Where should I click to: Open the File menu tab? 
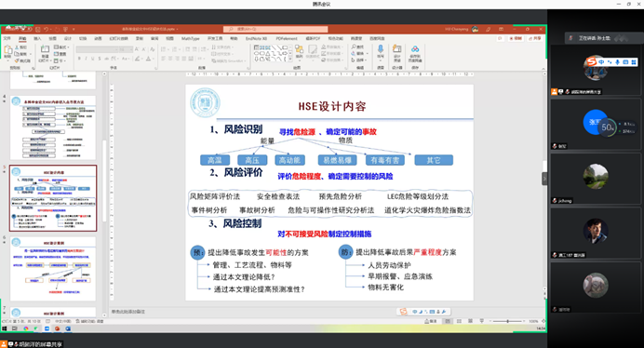tap(7, 39)
